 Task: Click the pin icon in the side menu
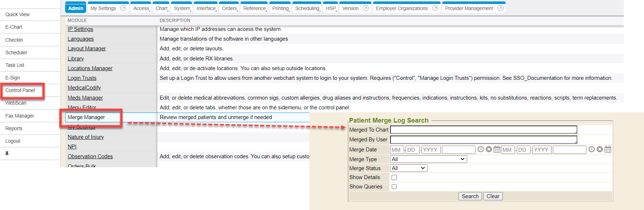(x=7, y=154)
